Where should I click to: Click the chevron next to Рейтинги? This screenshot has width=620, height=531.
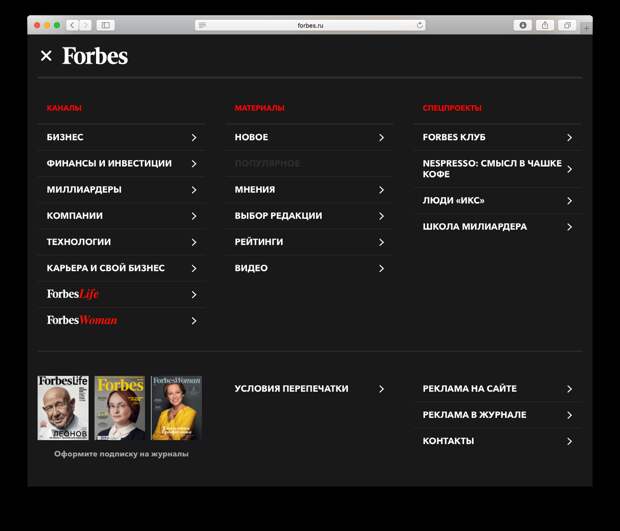pyautogui.click(x=381, y=242)
